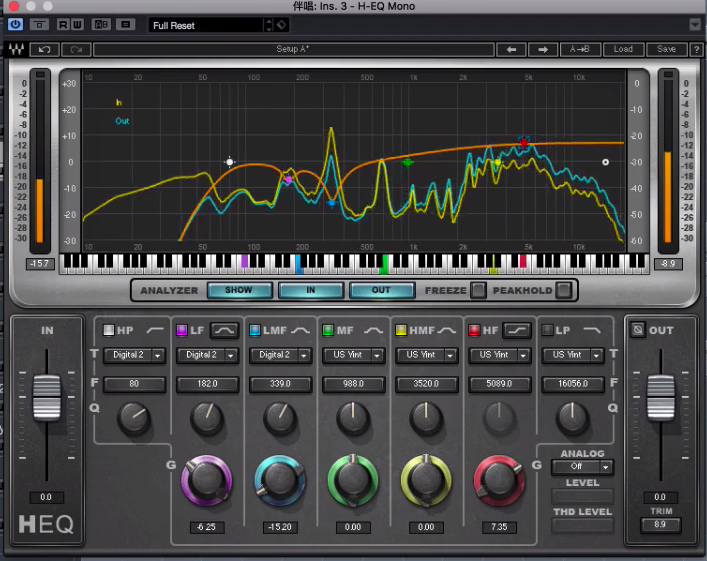Open the Setup A preset menu bar
This screenshot has width=707, height=561.
tap(293, 49)
